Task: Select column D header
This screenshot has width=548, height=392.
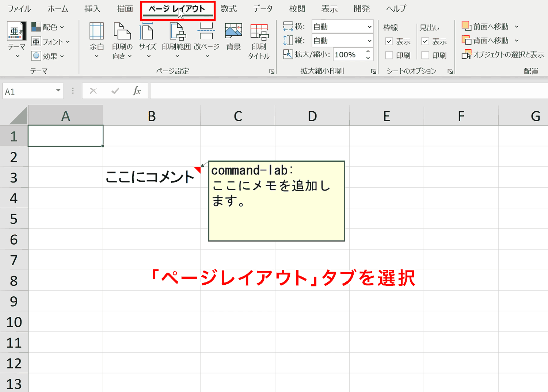Action: (312, 116)
